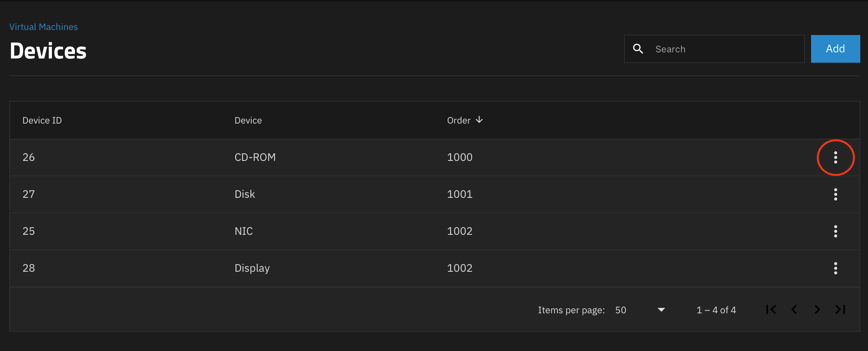Navigate back via Virtual Machines breadcrumb
Image resolution: width=868 pixels, height=351 pixels.
[x=43, y=27]
